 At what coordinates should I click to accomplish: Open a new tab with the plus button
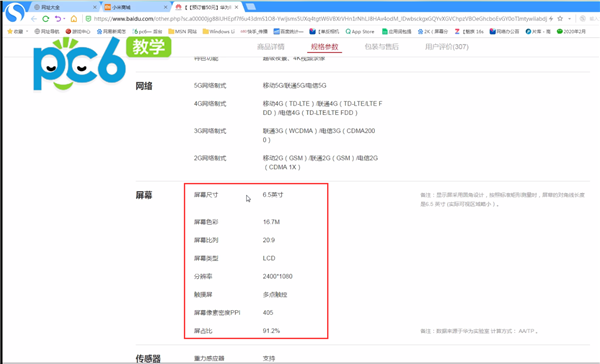point(251,7)
